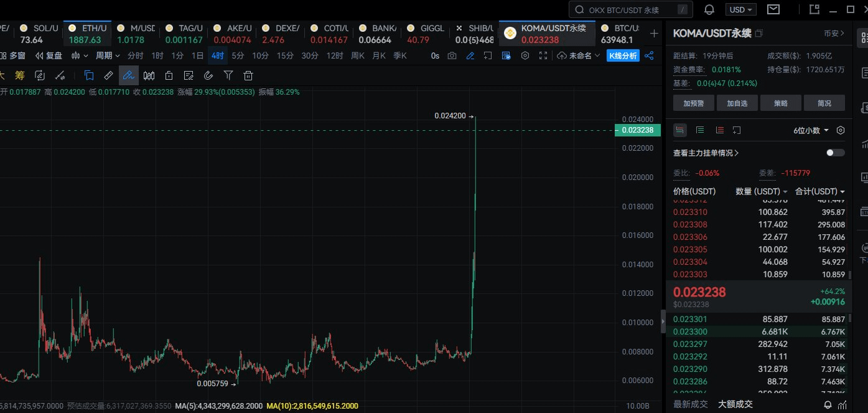Click the trash delete drawings icon
Image resolution: width=868 pixels, height=413 pixels.
tap(248, 75)
